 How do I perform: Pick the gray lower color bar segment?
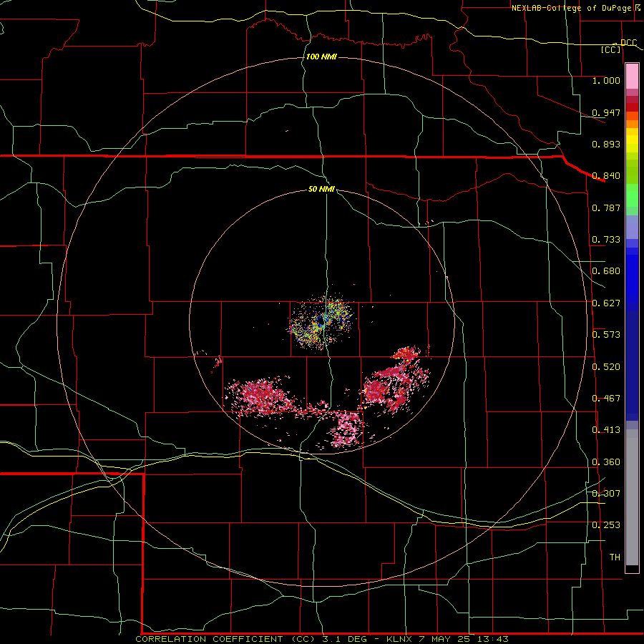point(632,497)
